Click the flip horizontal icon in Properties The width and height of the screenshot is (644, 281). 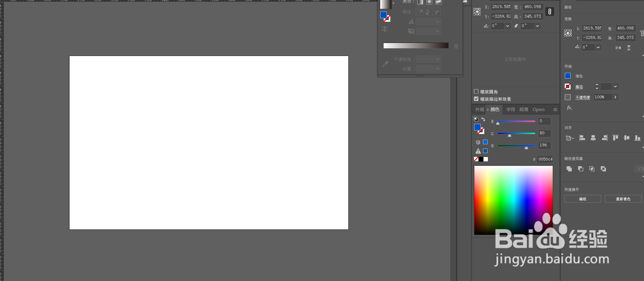618,48
